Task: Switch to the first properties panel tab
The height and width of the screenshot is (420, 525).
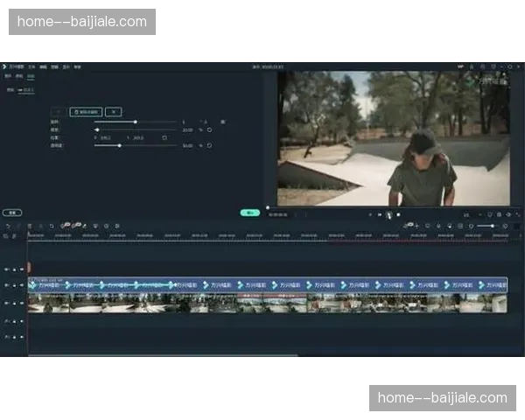Action: (8, 76)
